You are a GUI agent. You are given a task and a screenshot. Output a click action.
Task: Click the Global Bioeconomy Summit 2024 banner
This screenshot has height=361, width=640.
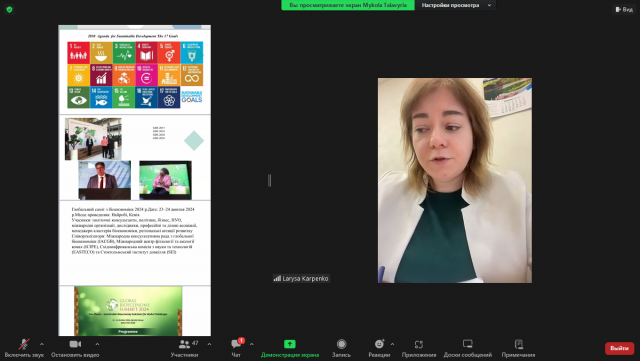(128, 311)
